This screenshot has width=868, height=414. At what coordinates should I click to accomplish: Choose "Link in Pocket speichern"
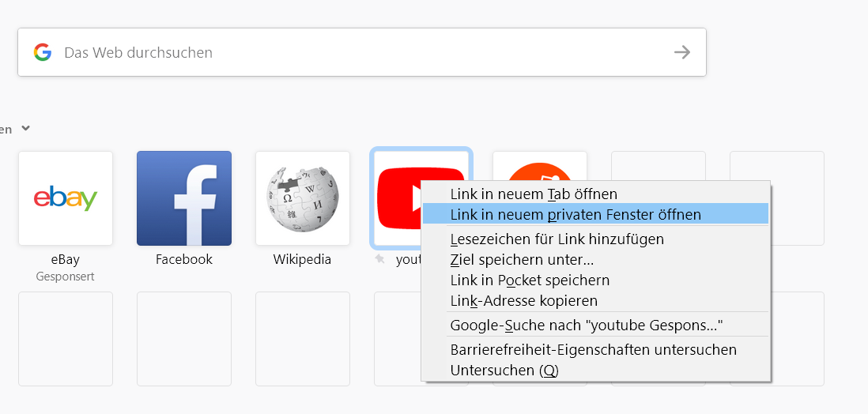(x=530, y=280)
